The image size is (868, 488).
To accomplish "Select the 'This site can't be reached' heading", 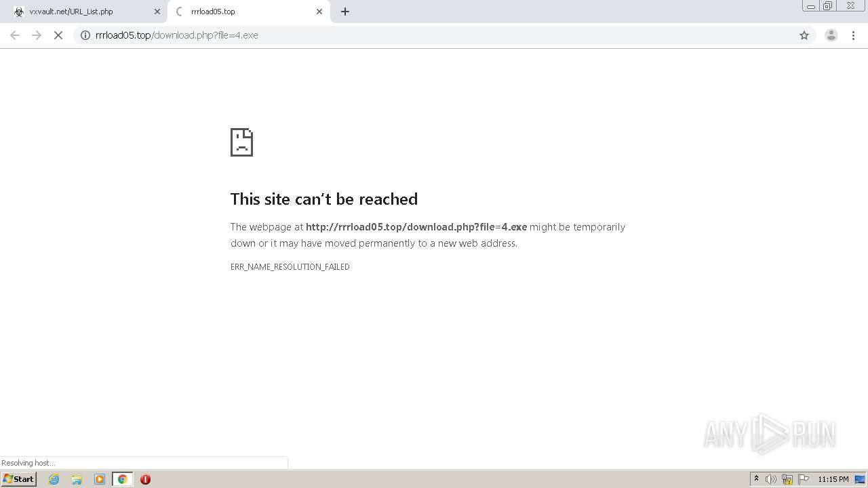I will pyautogui.click(x=324, y=199).
